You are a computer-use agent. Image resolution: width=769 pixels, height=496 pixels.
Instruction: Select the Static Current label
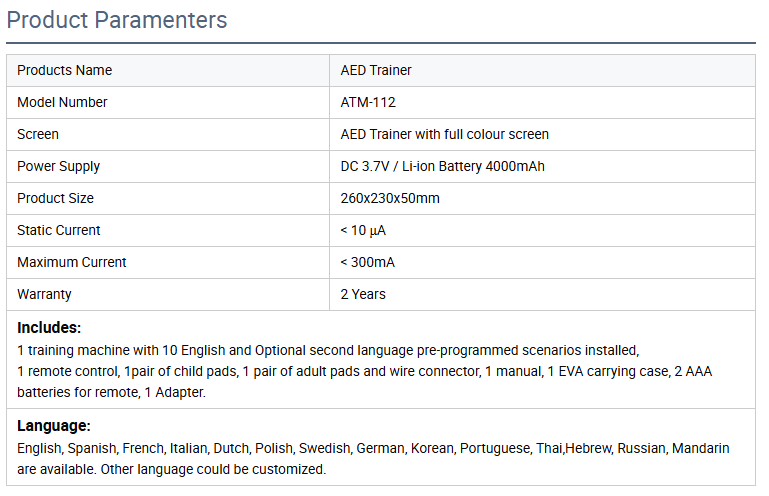click(x=59, y=230)
